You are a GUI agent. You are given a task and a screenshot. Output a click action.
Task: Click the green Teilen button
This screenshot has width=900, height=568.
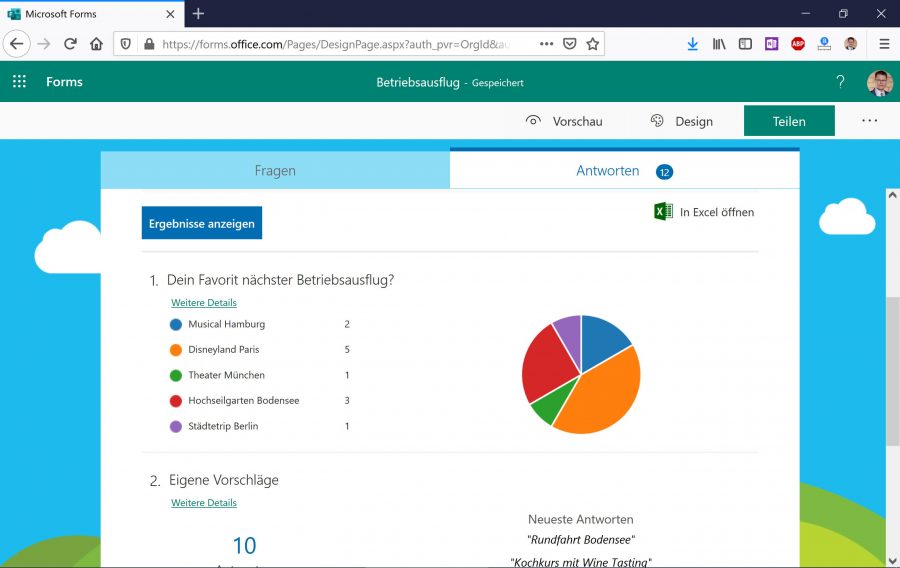click(789, 121)
